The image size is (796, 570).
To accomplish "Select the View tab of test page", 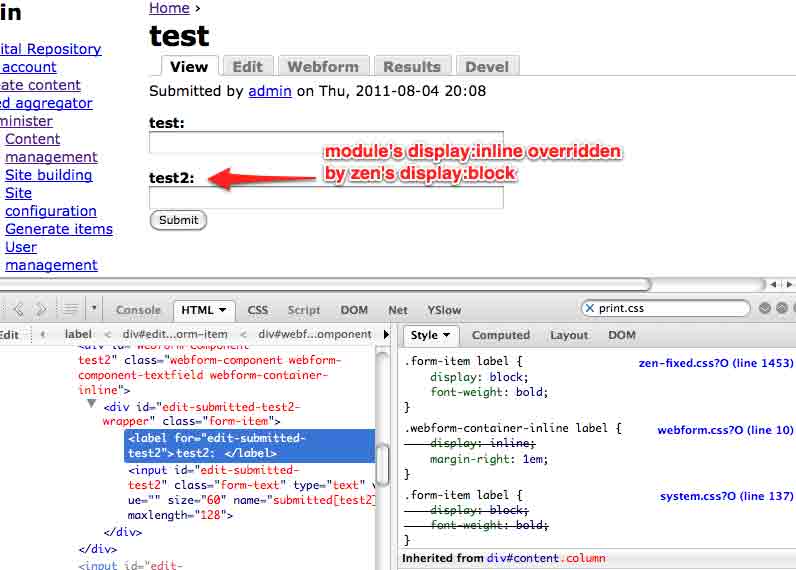I will coord(189,66).
